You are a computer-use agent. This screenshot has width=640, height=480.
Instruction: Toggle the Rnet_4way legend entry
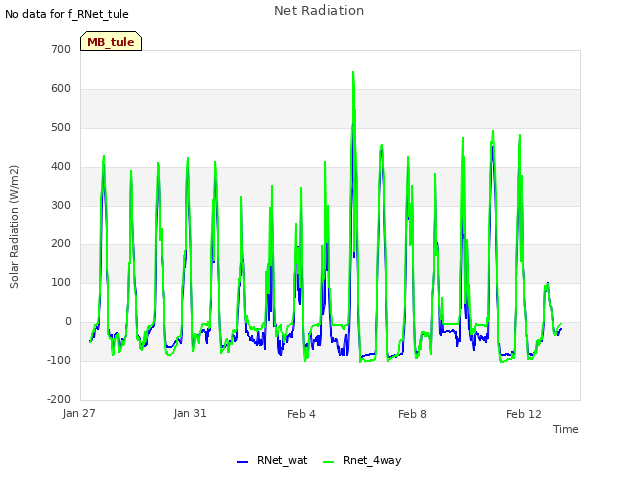click(x=362, y=460)
